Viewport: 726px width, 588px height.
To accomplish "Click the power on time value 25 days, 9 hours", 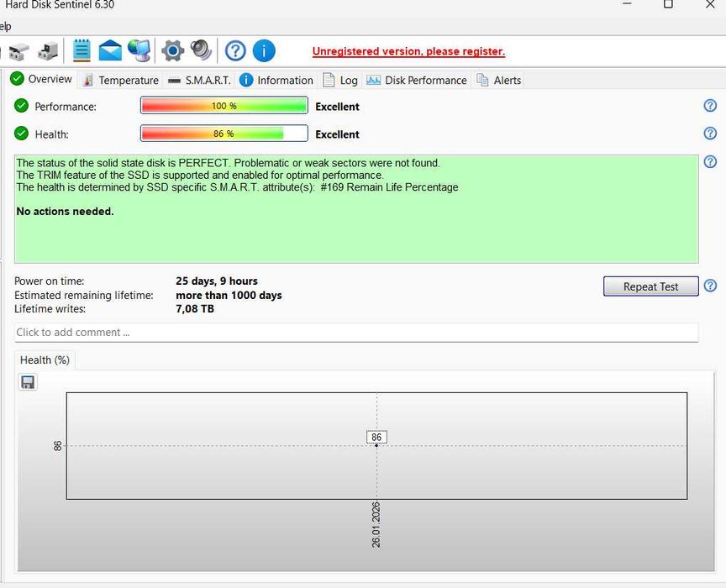I will click(217, 281).
